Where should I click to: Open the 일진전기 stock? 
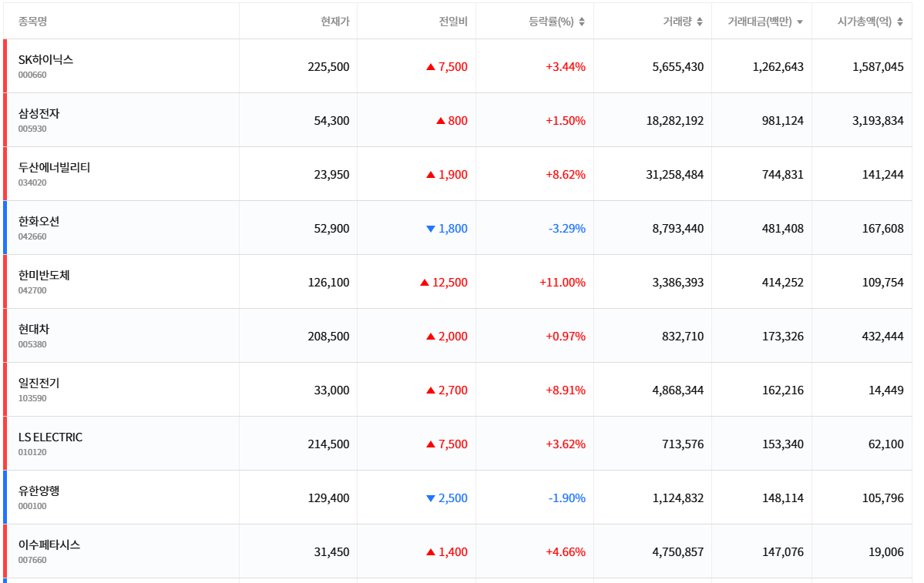pos(39,383)
